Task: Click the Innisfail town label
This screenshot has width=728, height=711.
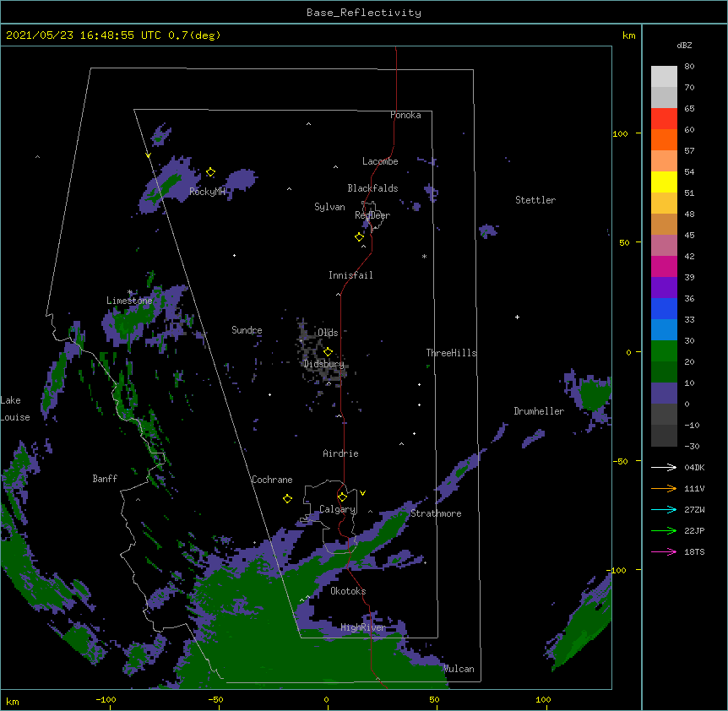Action: (x=350, y=275)
